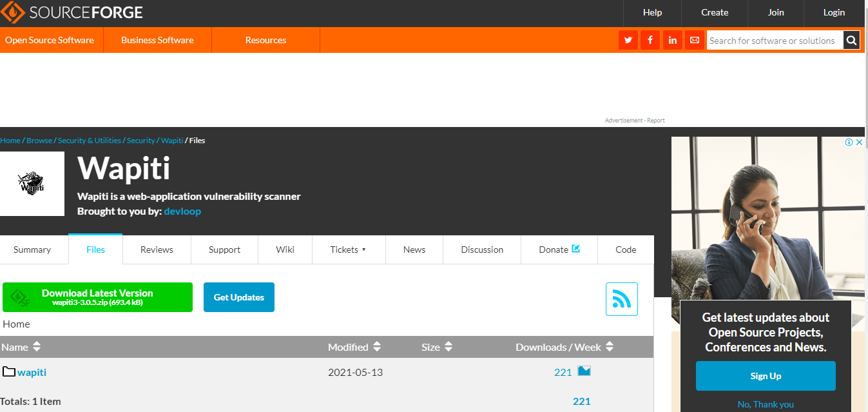This screenshot has width=868, height=412.
Task: Close the ad with X icon
Action: [x=860, y=142]
